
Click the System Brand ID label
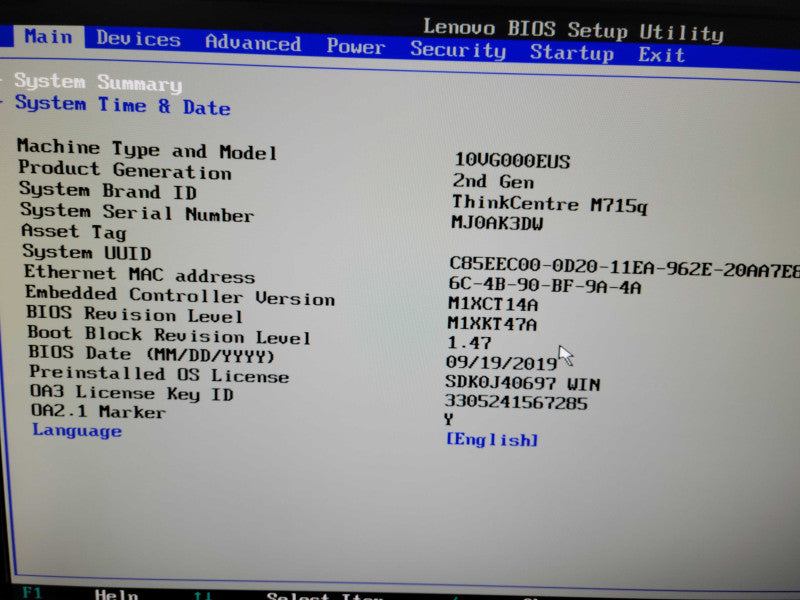point(108,191)
